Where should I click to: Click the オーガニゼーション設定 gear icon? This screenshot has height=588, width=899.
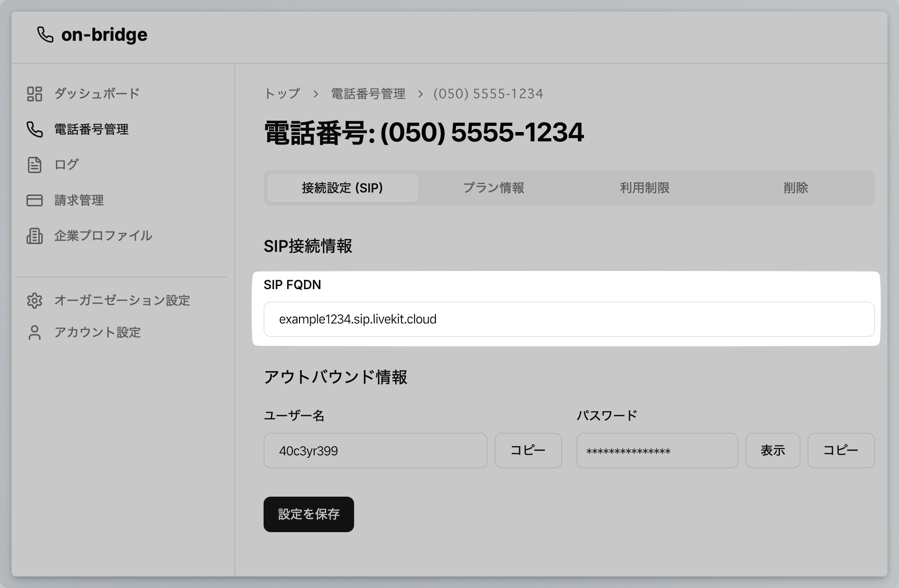click(x=34, y=301)
